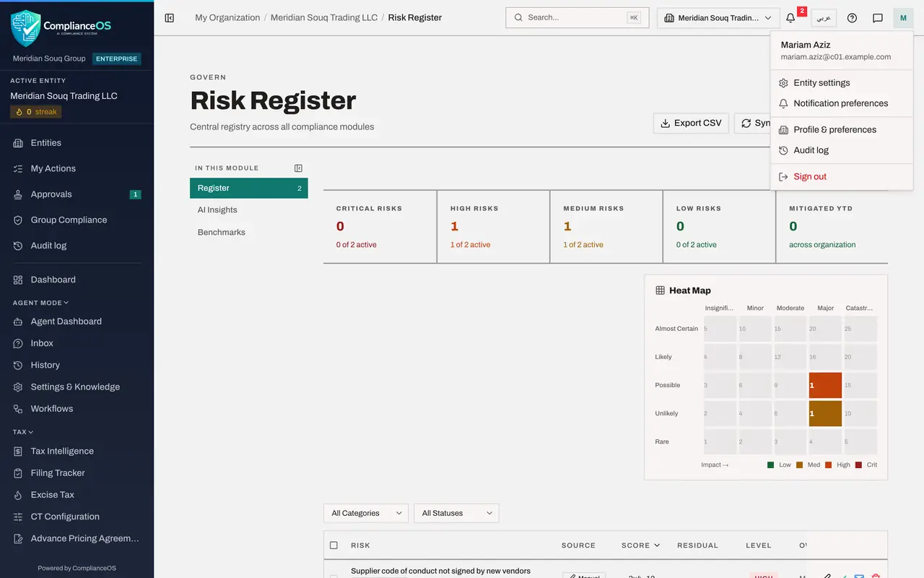Collapse the sidebar using the top-bar panel icon
The image size is (924, 578).
pos(170,18)
